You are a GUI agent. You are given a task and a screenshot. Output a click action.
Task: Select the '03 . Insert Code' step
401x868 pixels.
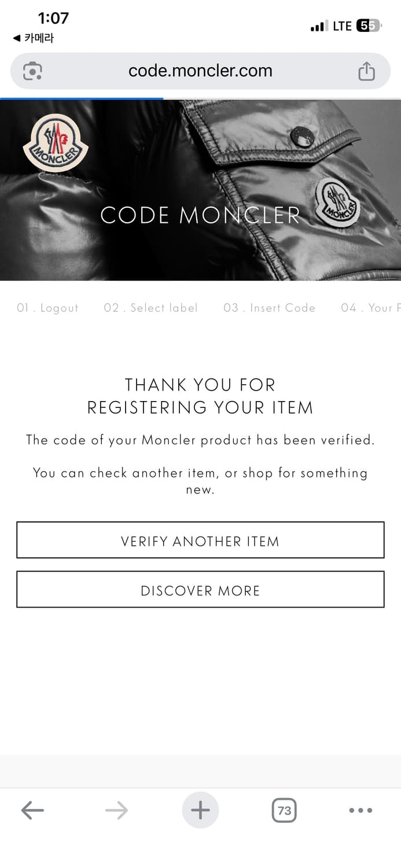point(269,308)
